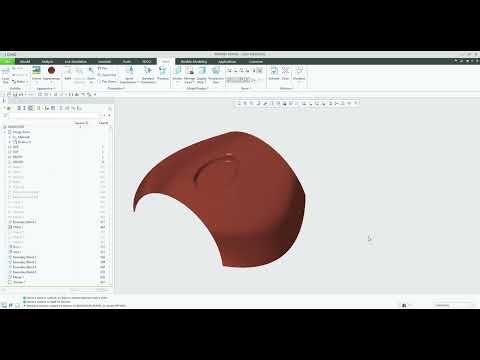Expand the Show group dropdown label
480x360 pixels.
pyautogui.click(x=245, y=88)
